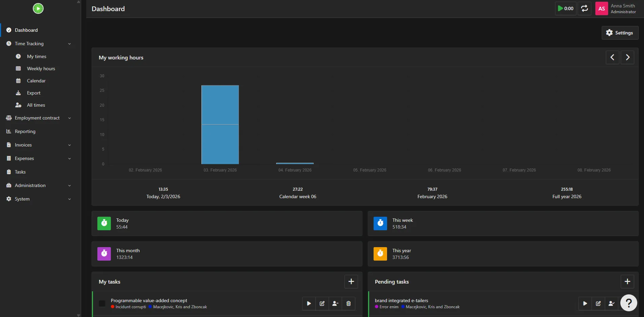
Task: Edit the Programmable value-added concept task
Action: (x=322, y=303)
